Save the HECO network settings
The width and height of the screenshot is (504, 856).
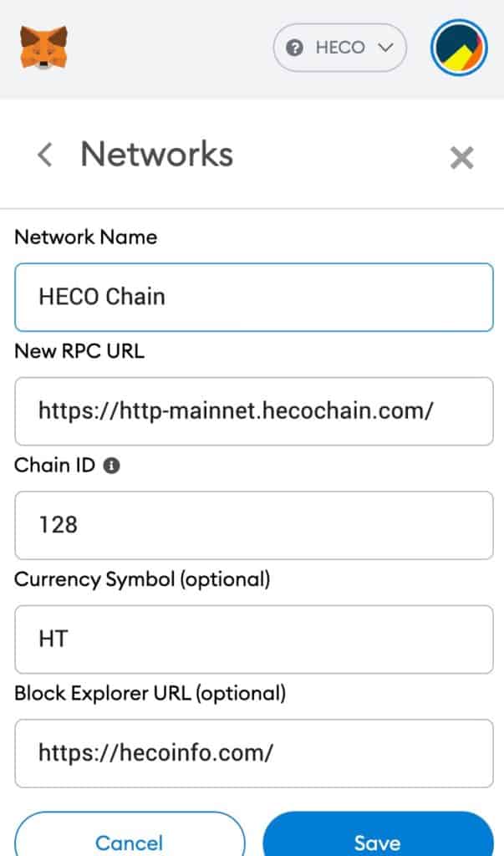pyautogui.click(x=378, y=835)
